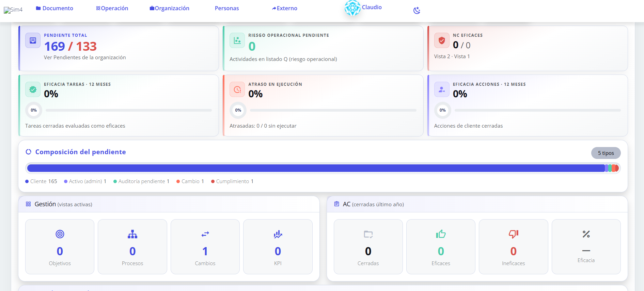The image size is (644, 291).
Task: Click the Ineficaces thumbs-down icon
Action: (x=514, y=234)
